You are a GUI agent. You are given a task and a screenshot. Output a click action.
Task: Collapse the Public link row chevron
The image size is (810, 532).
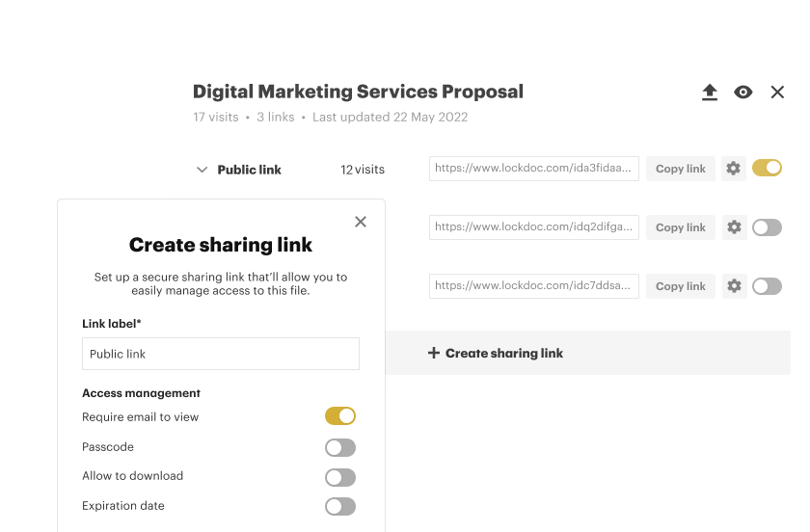coord(202,170)
